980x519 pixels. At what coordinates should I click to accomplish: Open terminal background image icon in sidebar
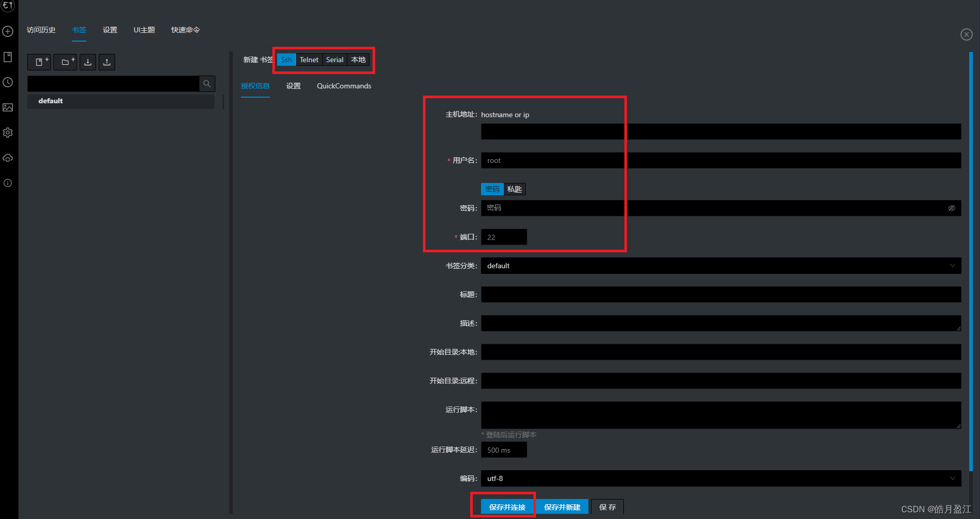8,107
